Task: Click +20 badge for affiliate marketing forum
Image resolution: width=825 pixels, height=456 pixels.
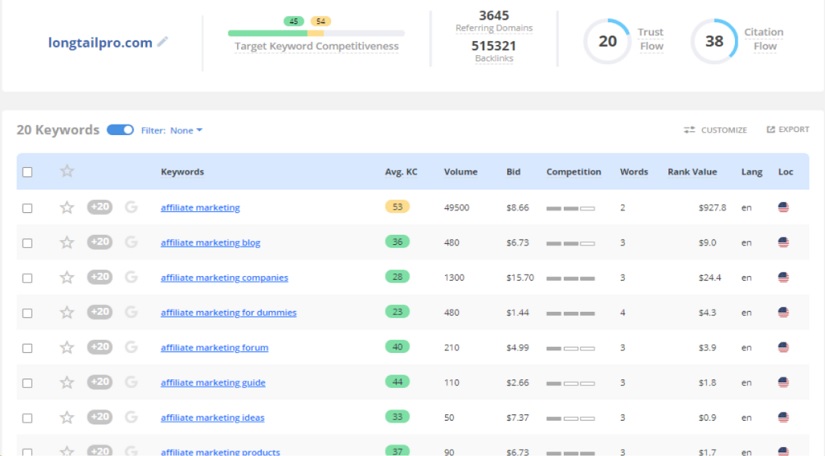Action: 99,347
